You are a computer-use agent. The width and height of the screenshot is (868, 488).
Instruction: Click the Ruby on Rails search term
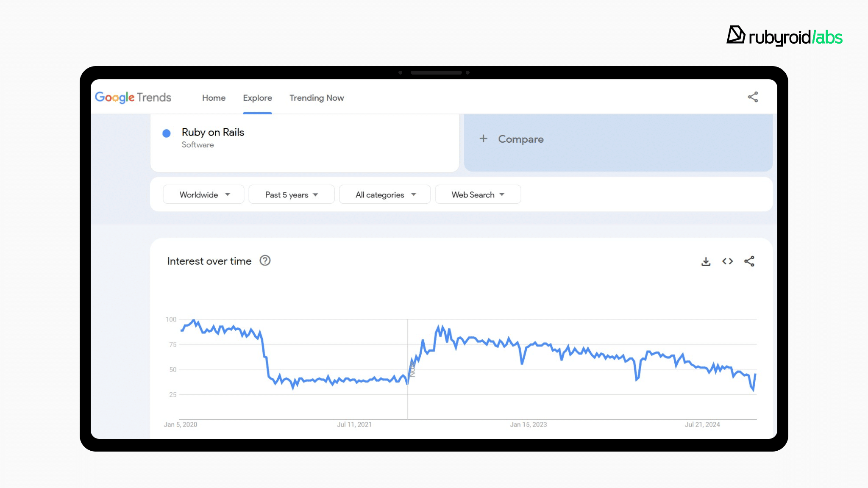[213, 132]
